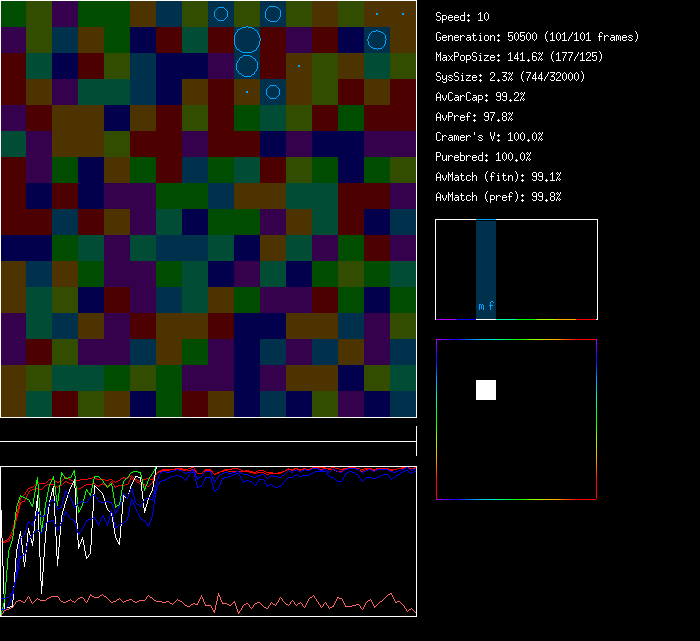Click the AvMatch (fitn) statistic

click(x=498, y=177)
